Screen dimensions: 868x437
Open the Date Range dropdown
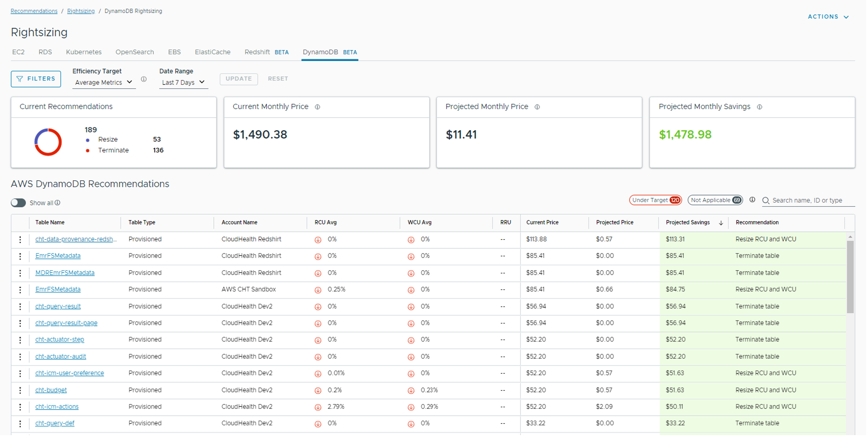pyautogui.click(x=183, y=82)
